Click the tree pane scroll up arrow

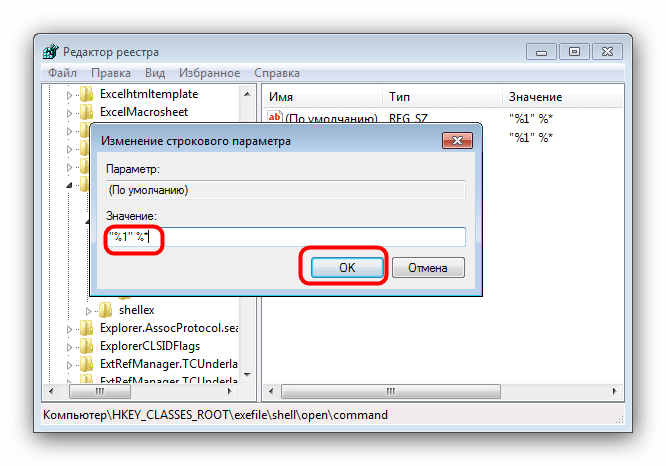point(247,94)
